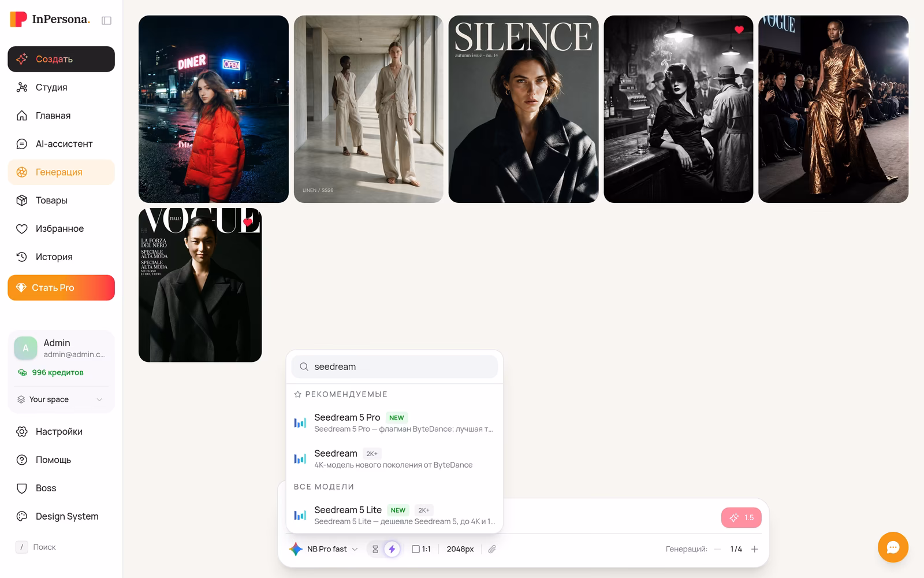Open the orange chat support bubble
This screenshot has width=924, height=578.
(x=893, y=547)
